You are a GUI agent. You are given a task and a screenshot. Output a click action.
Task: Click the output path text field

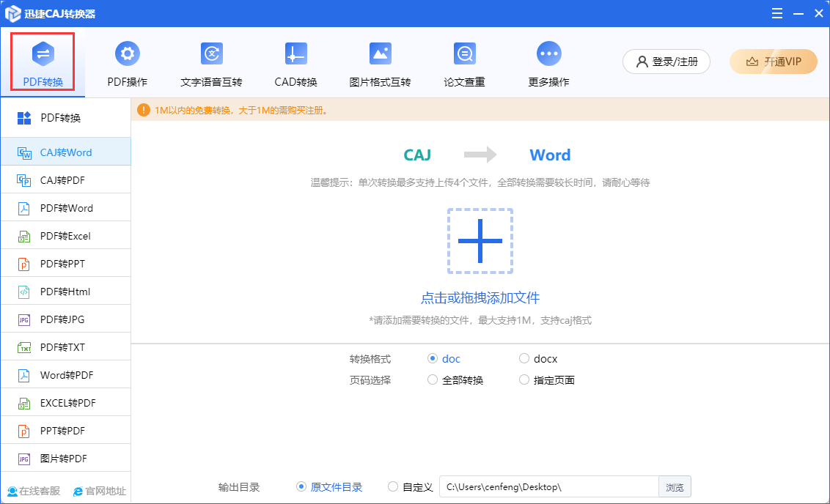point(548,487)
